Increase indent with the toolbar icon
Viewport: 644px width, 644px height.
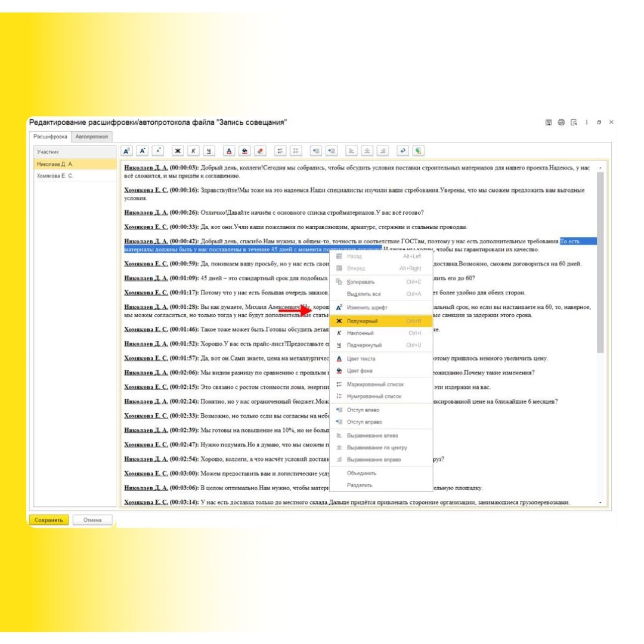[x=331, y=151]
